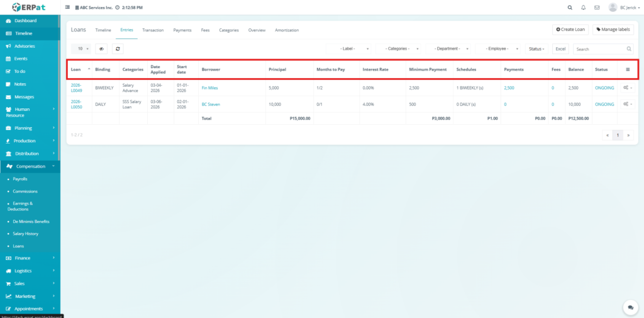644x318 pixels.
Task: Open the mail envelope icon
Action: click(x=596, y=8)
